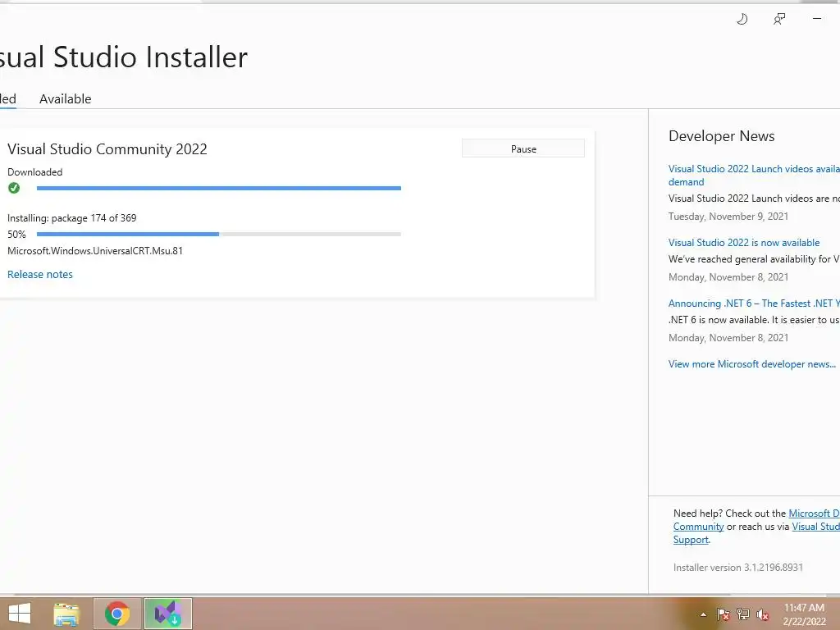Open the network status tray icon

point(743,614)
